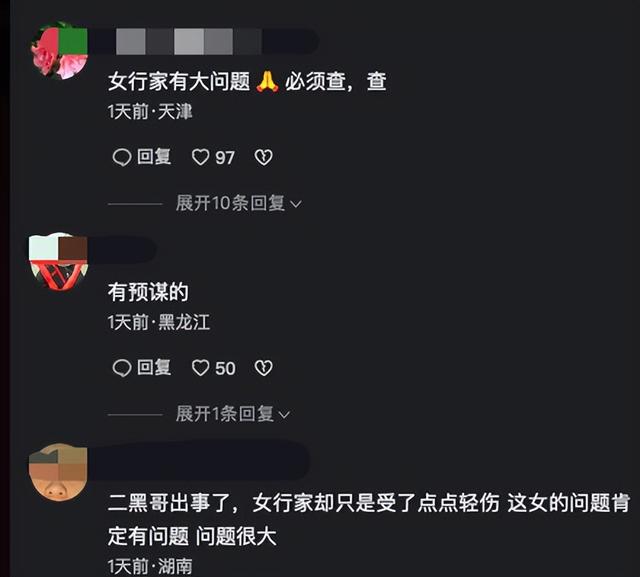The height and width of the screenshot is (577, 640).
Task: Click the reply bubble icon under Tianjin comment
Action: [122, 158]
